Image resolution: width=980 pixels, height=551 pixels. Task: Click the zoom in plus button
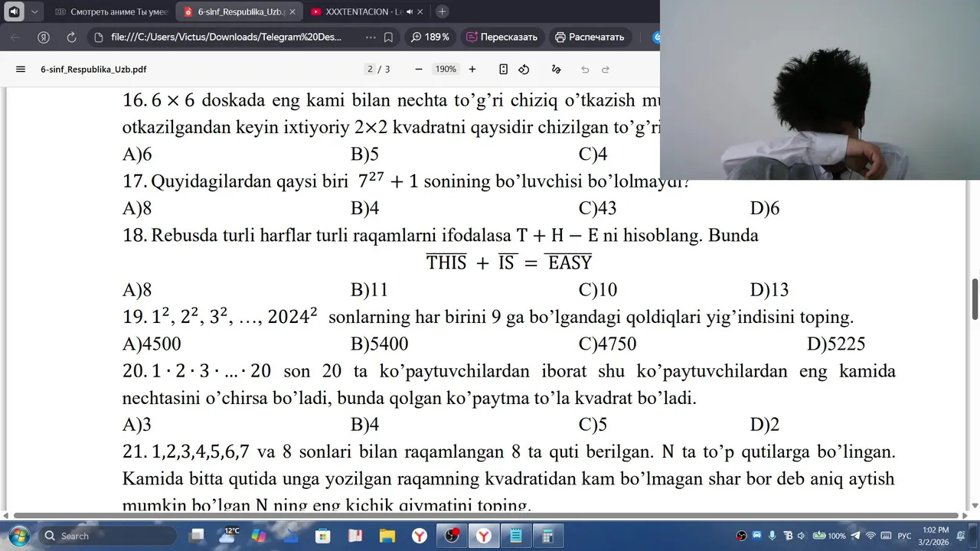point(472,69)
